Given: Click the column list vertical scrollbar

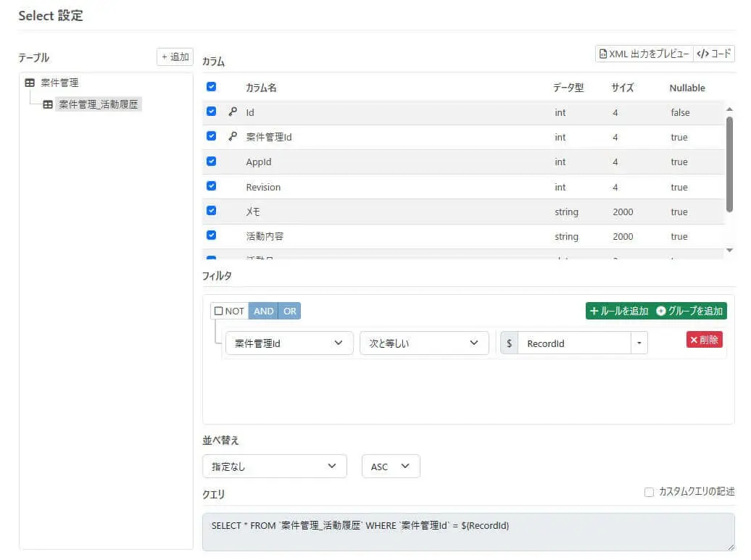Looking at the screenshot, I should coord(729,164).
